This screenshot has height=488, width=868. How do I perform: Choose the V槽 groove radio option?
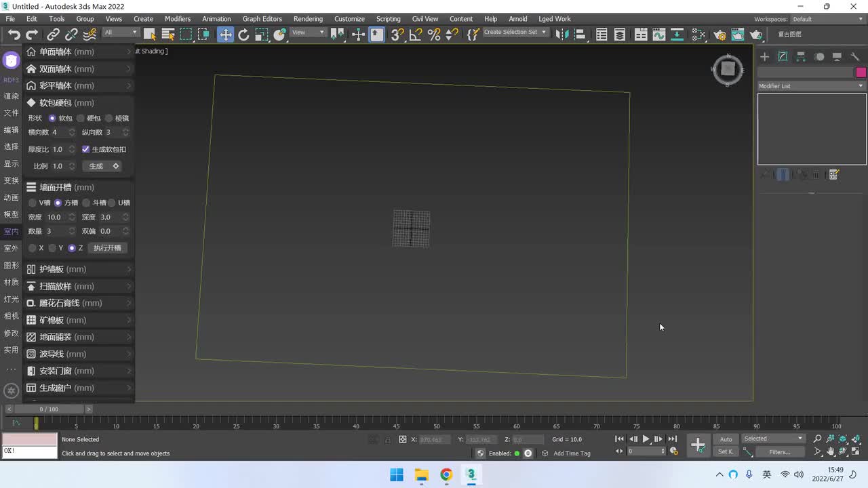click(x=33, y=203)
